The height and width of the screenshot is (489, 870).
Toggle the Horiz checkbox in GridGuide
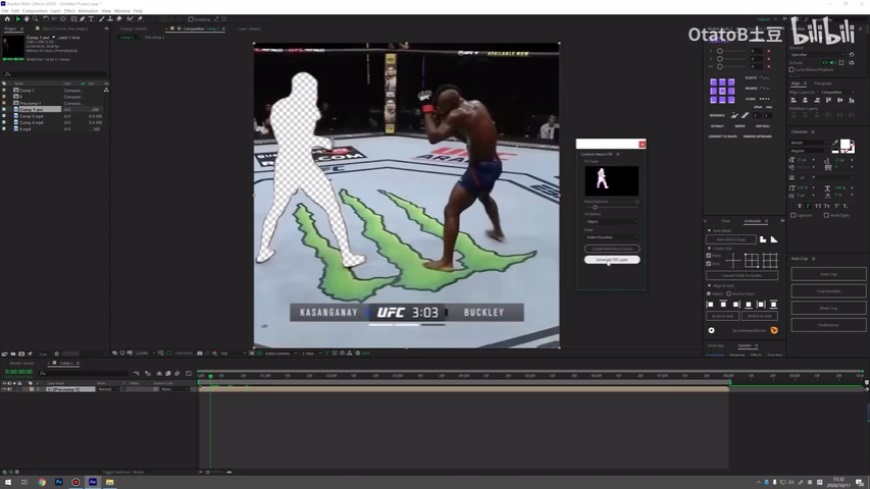(x=709, y=256)
